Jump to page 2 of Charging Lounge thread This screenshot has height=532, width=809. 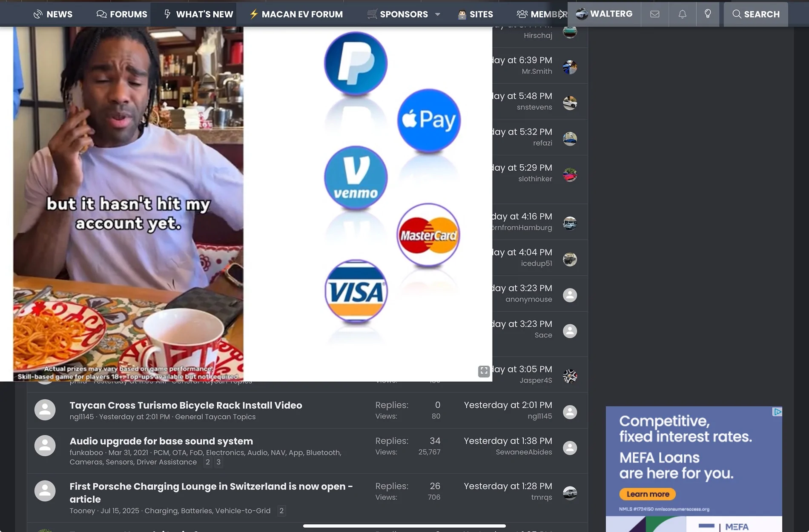[x=281, y=511]
